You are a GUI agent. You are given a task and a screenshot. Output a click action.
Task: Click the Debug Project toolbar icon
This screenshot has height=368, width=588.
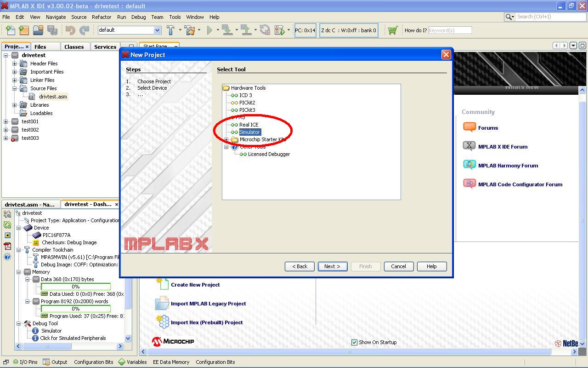279,30
